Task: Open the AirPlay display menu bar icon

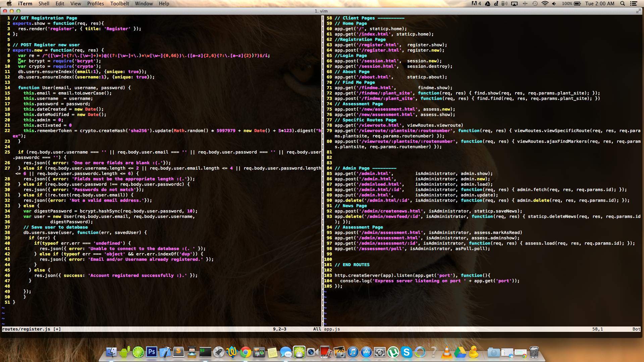Action: point(514,3)
